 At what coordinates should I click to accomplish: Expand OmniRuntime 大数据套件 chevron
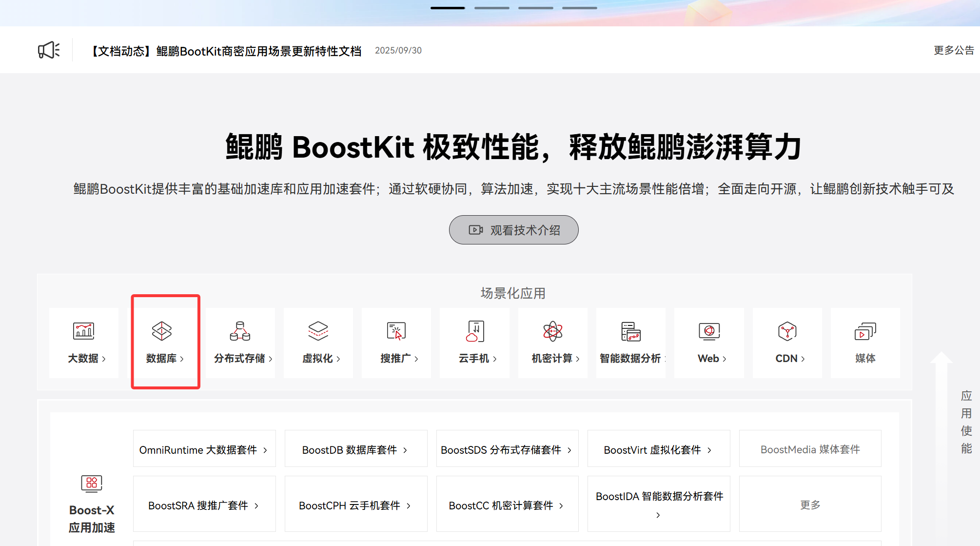265,450
